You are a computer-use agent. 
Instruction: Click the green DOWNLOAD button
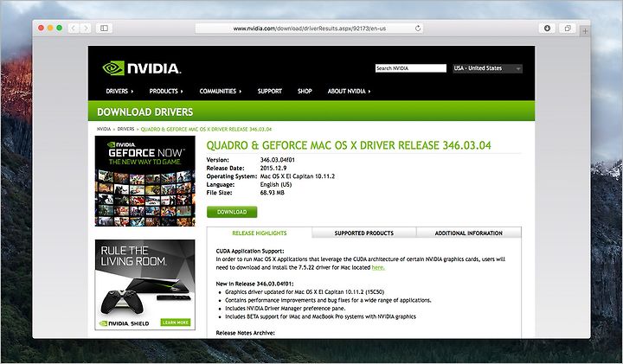pyautogui.click(x=232, y=212)
